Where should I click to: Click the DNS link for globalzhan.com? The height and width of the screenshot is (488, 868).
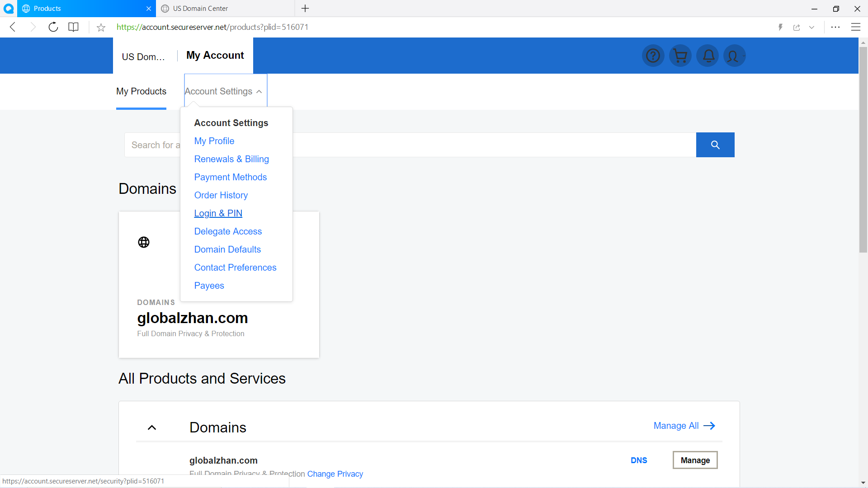[x=638, y=460]
